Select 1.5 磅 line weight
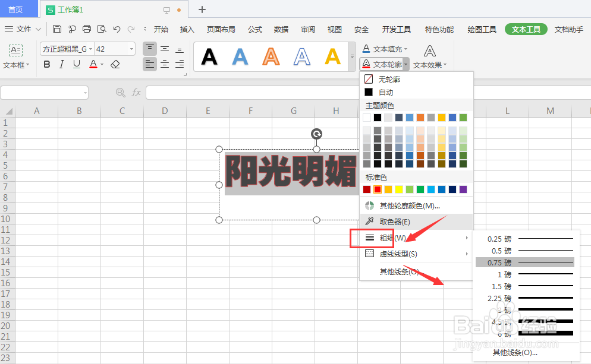 pyautogui.click(x=525, y=286)
